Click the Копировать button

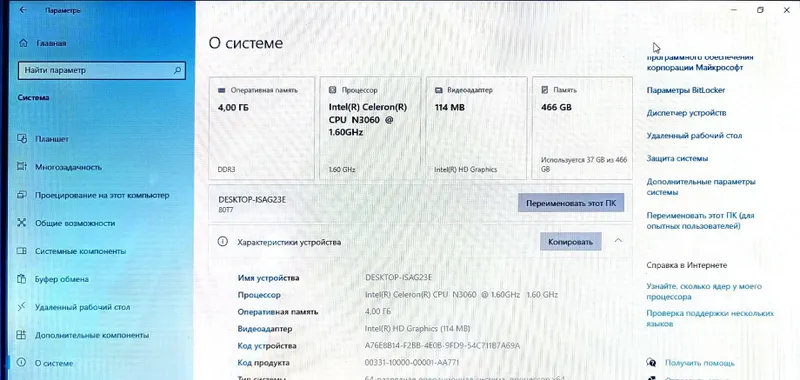click(x=570, y=242)
